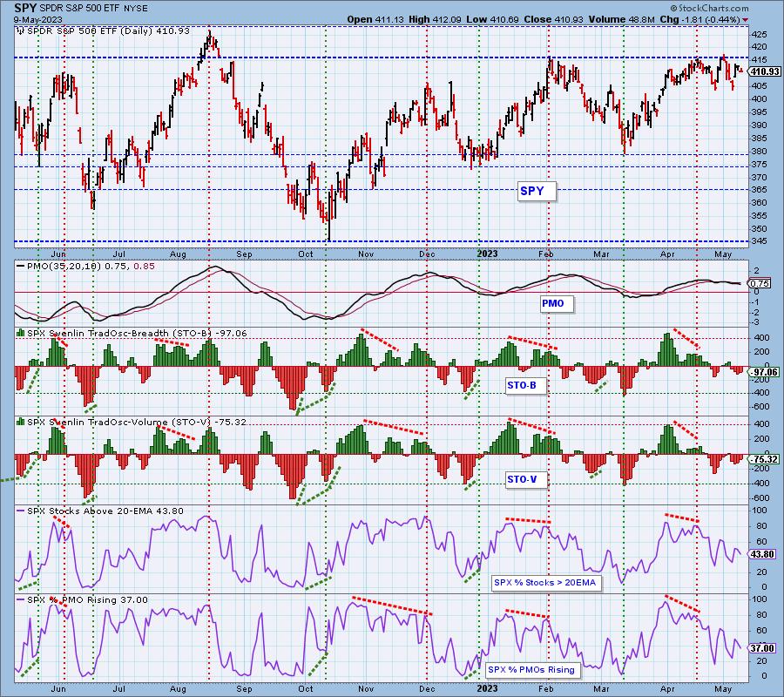Viewport: 784px width, 697px height.
Task: Click the Open 411.13 value
Action: click(376, 19)
